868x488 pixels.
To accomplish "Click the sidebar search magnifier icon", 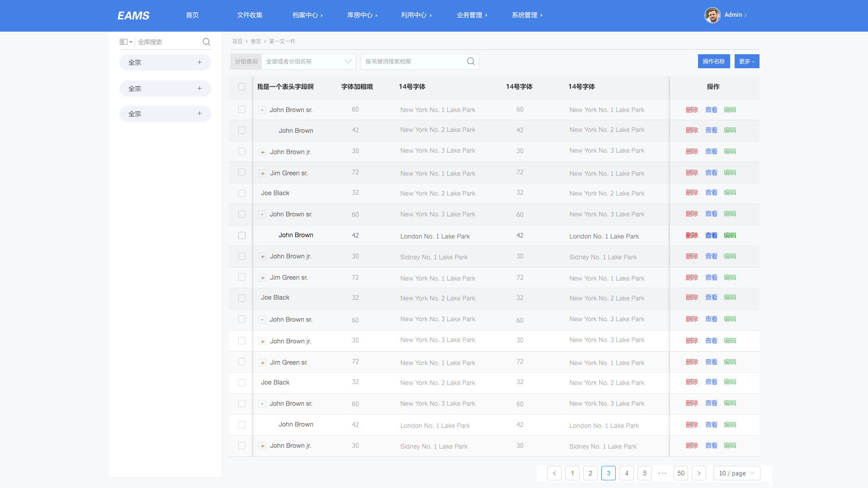I will (206, 42).
